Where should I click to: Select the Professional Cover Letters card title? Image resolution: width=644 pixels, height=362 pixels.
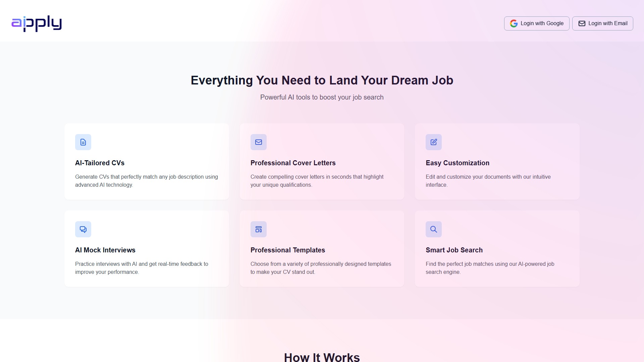293,163
